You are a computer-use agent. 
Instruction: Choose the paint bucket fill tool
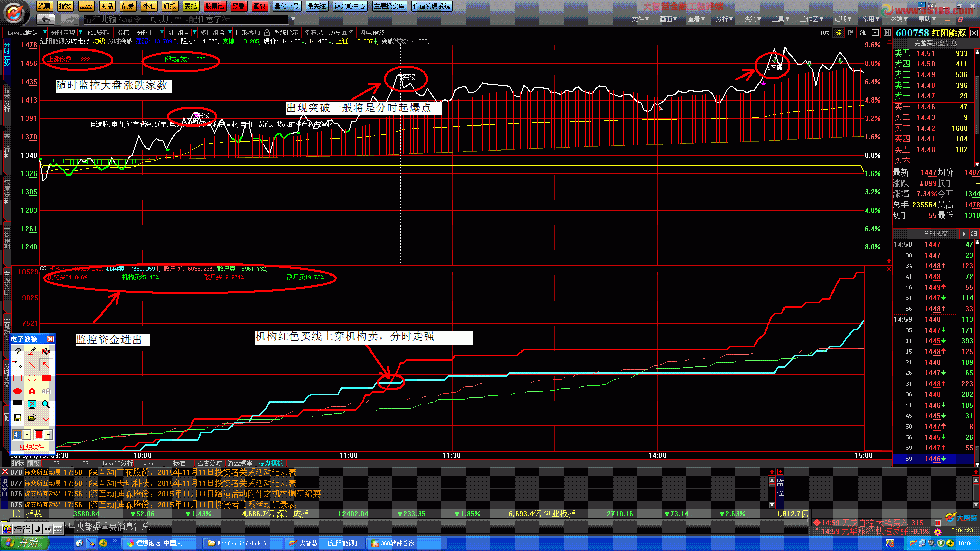point(46,352)
